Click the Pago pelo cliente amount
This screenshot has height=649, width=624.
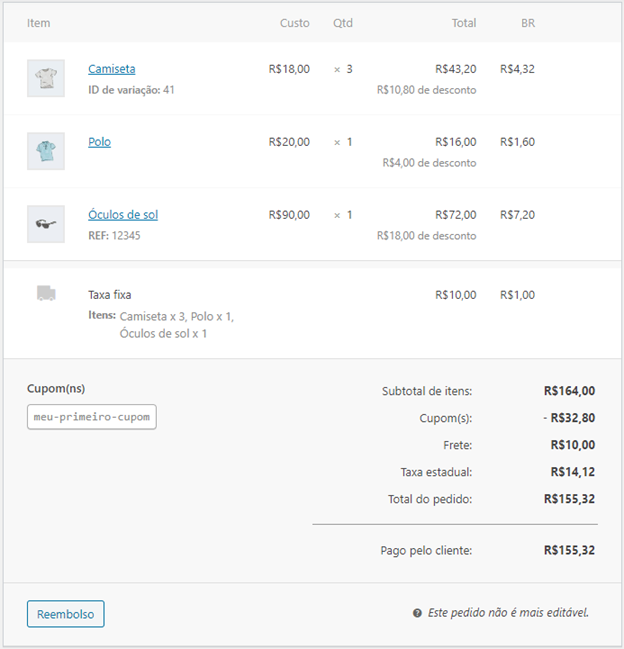569,550
